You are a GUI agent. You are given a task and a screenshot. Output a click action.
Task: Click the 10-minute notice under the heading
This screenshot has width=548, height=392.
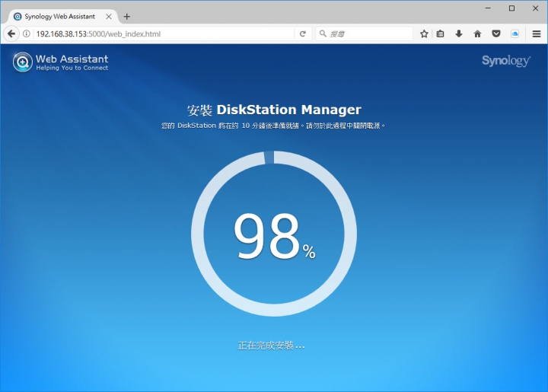click(273, 126)
